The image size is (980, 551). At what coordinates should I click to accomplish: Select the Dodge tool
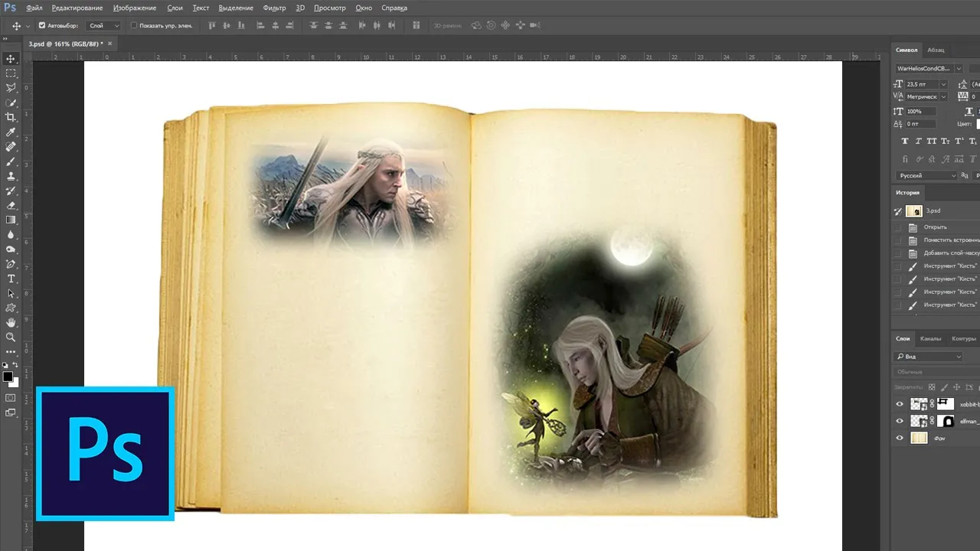(11, 249)
